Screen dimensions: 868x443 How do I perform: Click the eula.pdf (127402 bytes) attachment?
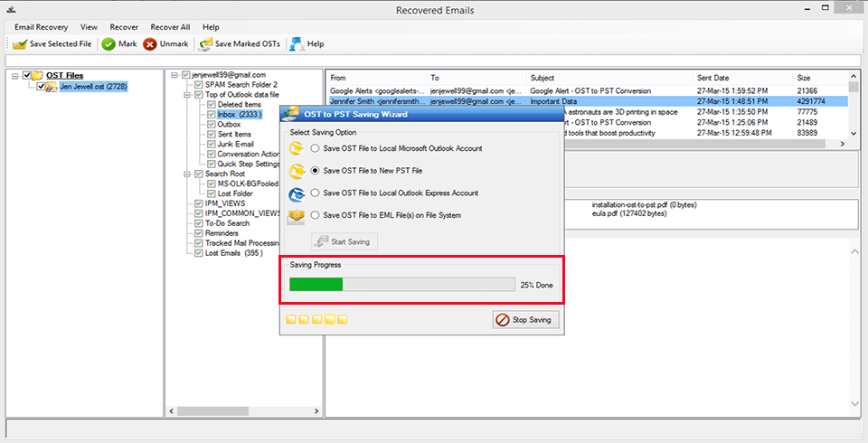629,213
